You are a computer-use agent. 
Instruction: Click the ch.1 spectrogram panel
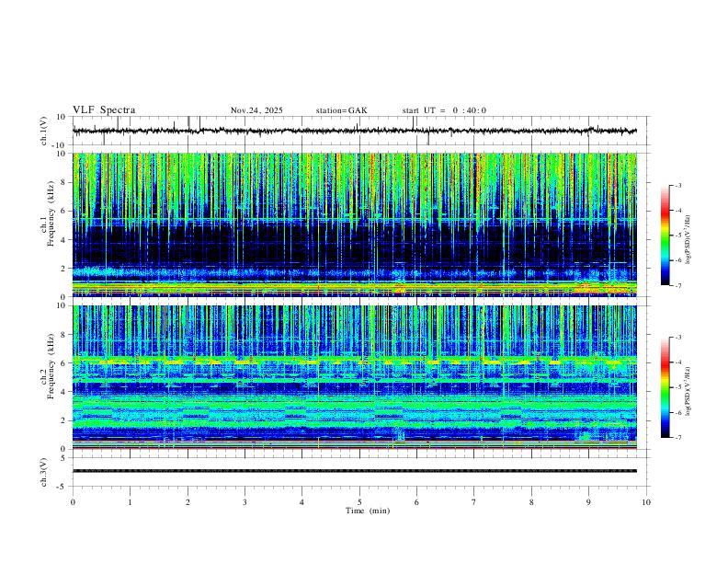(x=355, y=224)
